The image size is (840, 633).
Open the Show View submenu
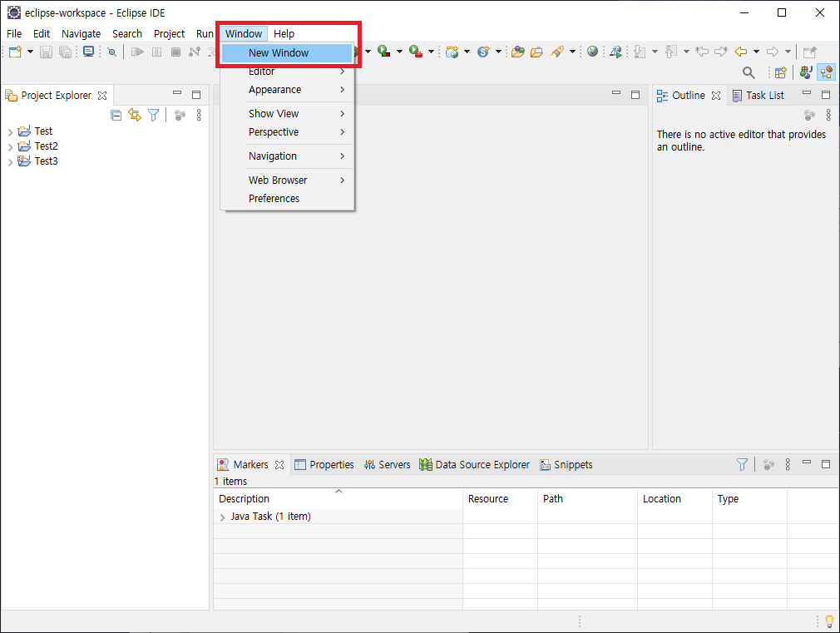[x=287, y=114]
